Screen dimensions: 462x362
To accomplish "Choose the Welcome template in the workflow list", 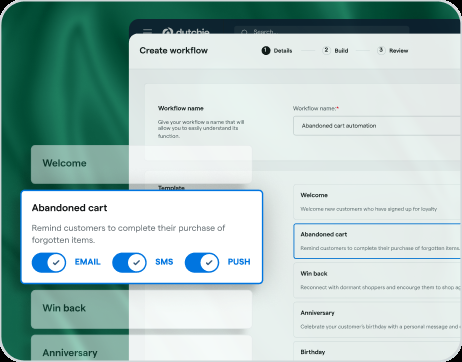I will 377,202.
